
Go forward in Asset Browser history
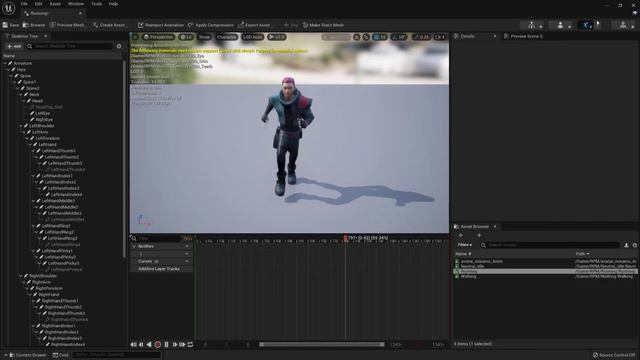click(479, 235)
